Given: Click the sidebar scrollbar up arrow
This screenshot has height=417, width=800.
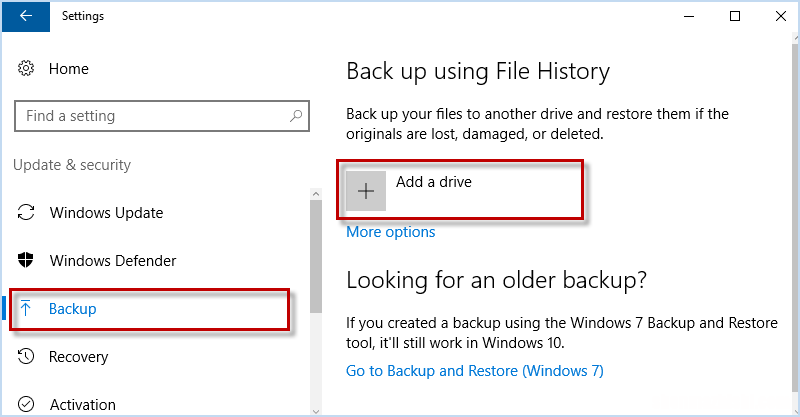Looking at the screenshot, I should click(x=316, y=194).
